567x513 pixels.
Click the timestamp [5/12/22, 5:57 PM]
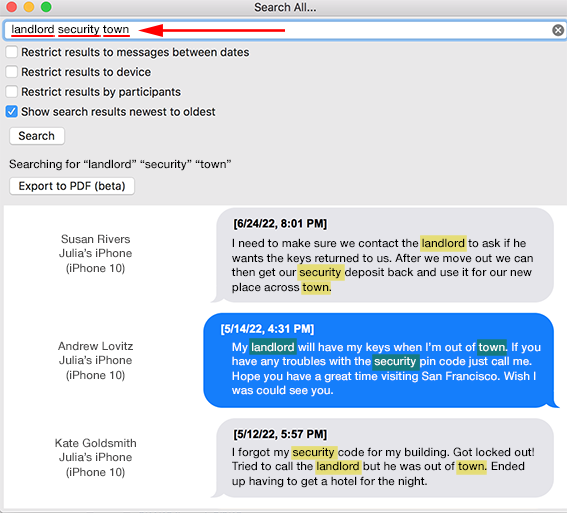(x=280, y=434)
